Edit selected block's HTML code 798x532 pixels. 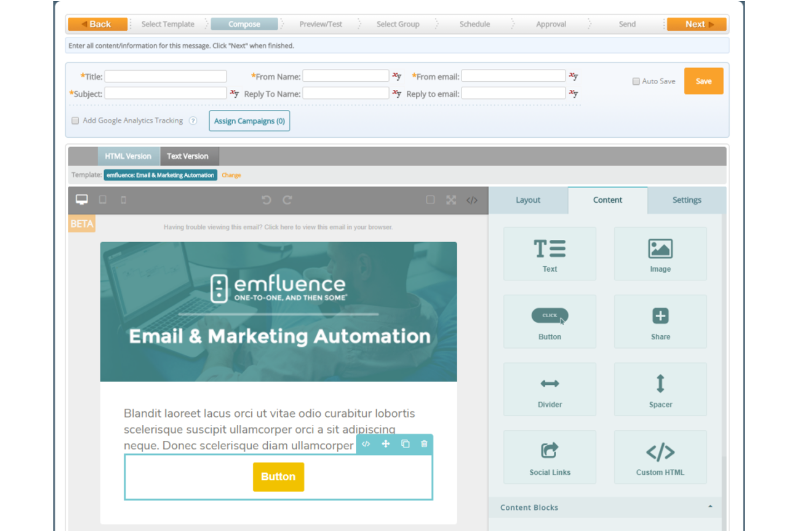pos(366,444)
